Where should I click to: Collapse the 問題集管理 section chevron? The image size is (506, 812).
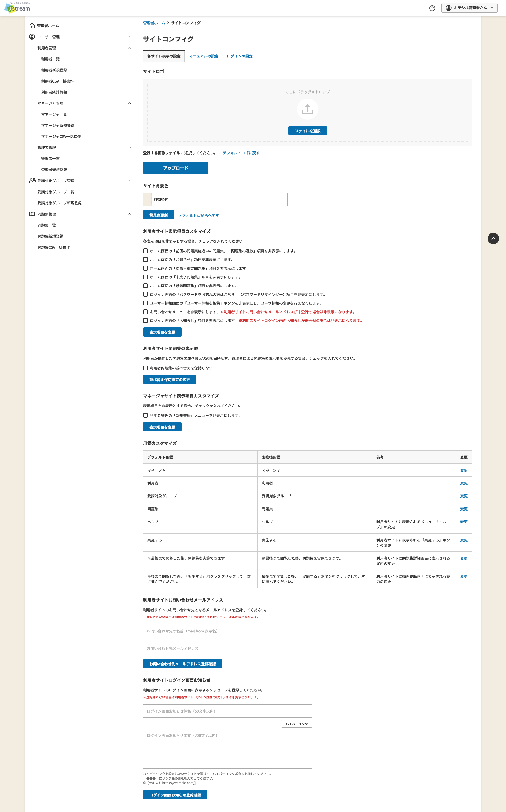pyautogui.click(x=129, y=214)
